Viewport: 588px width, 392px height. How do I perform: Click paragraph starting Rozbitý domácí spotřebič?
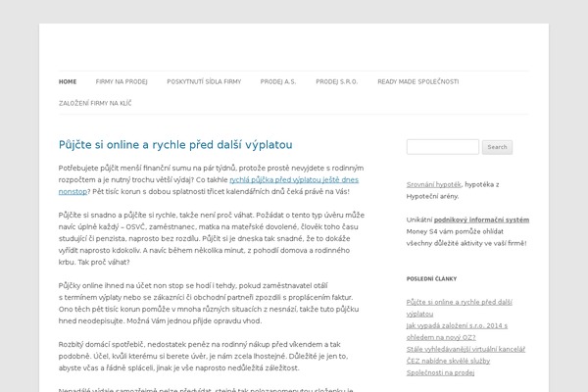pyautogui.click(x=203, y=356)
